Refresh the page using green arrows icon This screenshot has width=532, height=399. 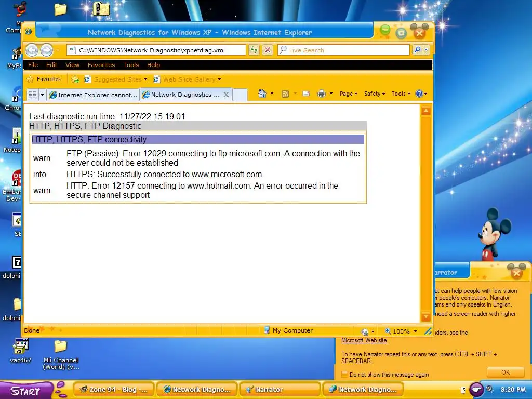(x=254, y=50)
